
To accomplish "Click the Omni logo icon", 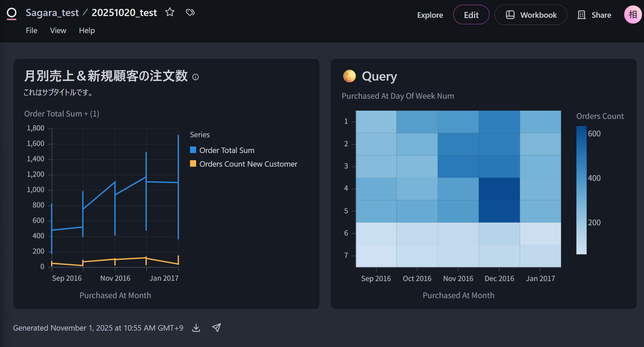I will (12, 14).
